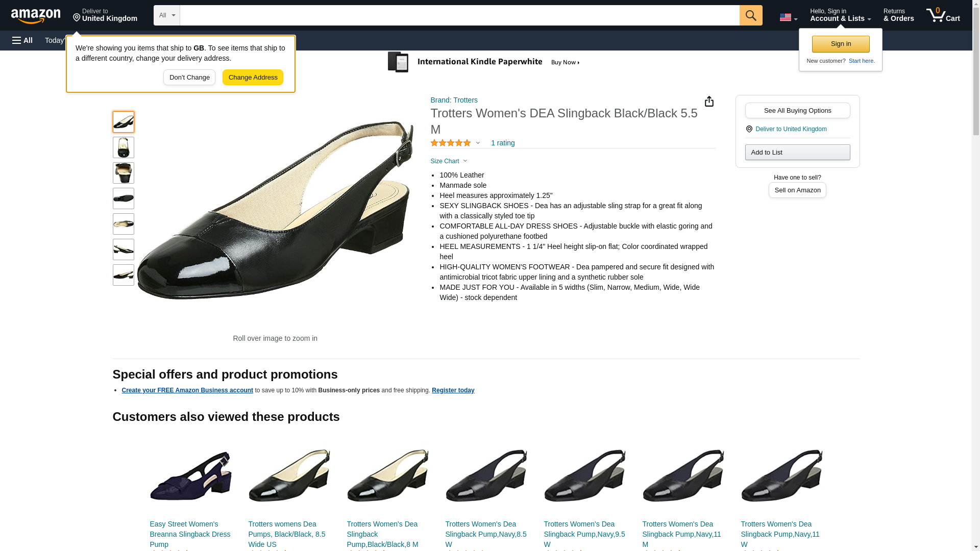Click the yellow Sign in button
This screenshot has width=980, height=551.
pyautogui.click(x=841, y=44)
